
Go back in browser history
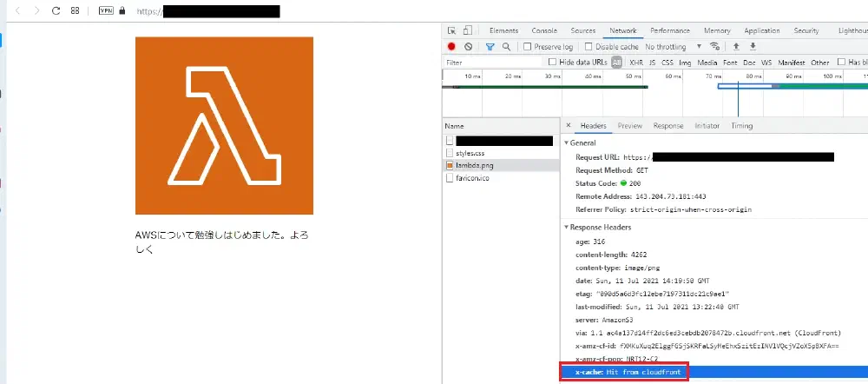[18, 11]
